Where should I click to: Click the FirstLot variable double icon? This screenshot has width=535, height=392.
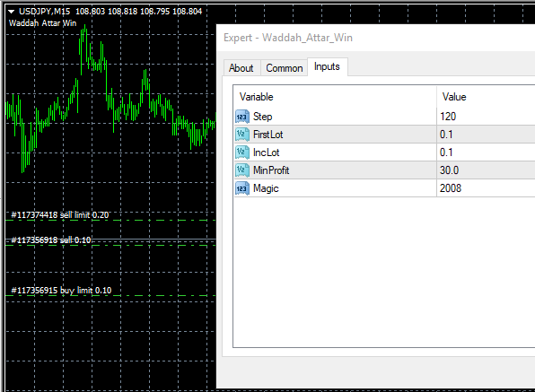pos(241,135)
